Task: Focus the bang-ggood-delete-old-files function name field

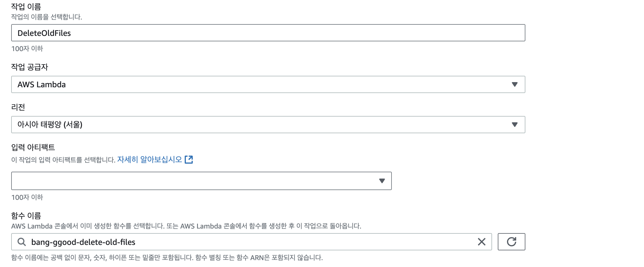Action: pos(251,242)
